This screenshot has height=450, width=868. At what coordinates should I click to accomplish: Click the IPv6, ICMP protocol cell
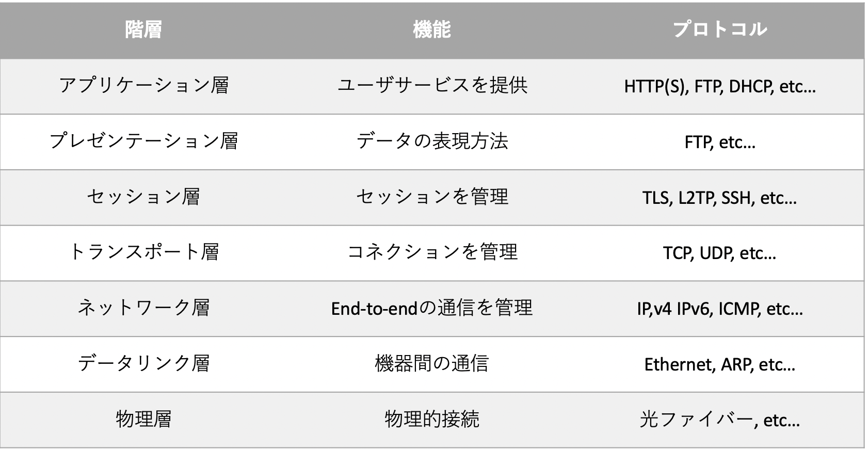720,309
